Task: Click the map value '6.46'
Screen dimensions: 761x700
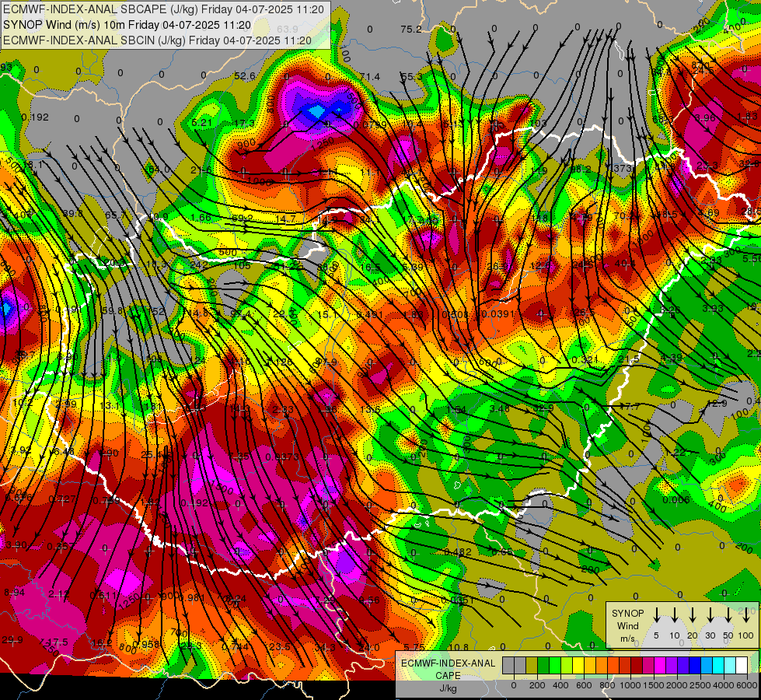Action: point(64,452)
